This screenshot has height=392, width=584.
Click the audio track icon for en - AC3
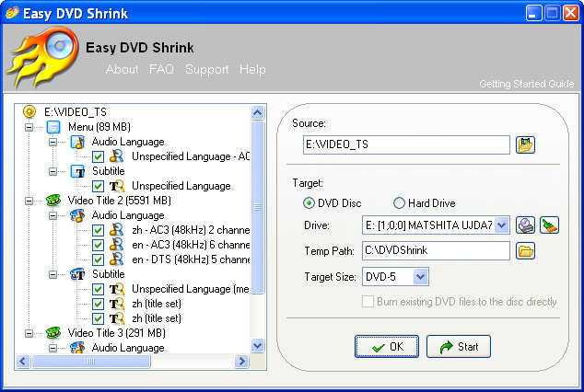click(117, 245)
